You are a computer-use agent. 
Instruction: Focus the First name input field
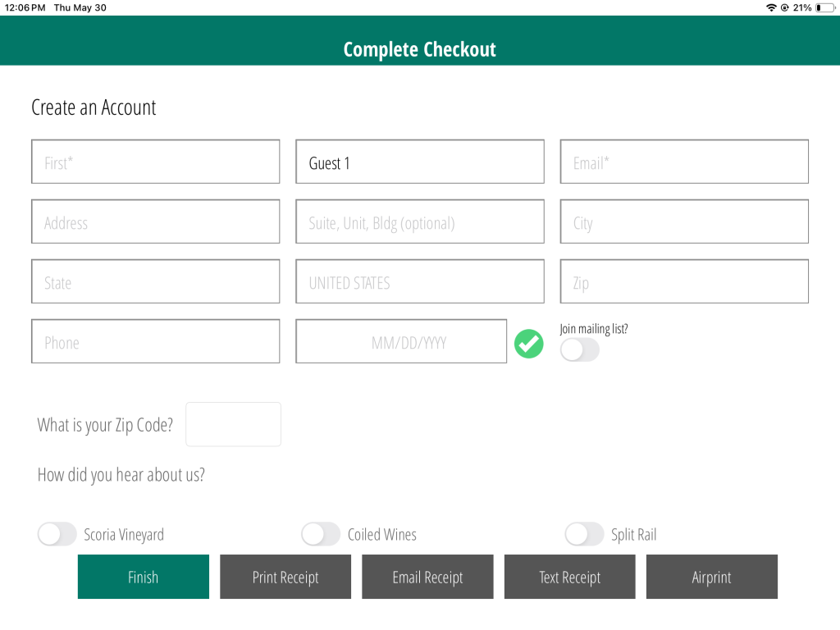click(155, 162)
